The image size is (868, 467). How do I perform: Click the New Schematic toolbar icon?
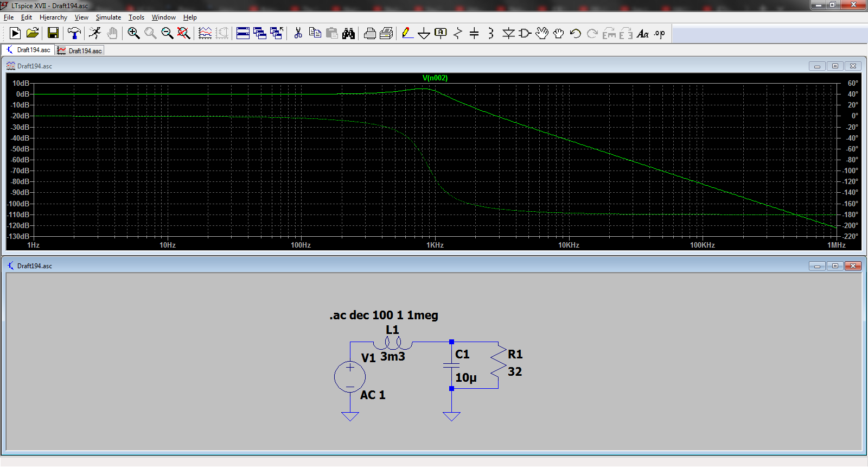pyautogui.click(x=15, y=33)
